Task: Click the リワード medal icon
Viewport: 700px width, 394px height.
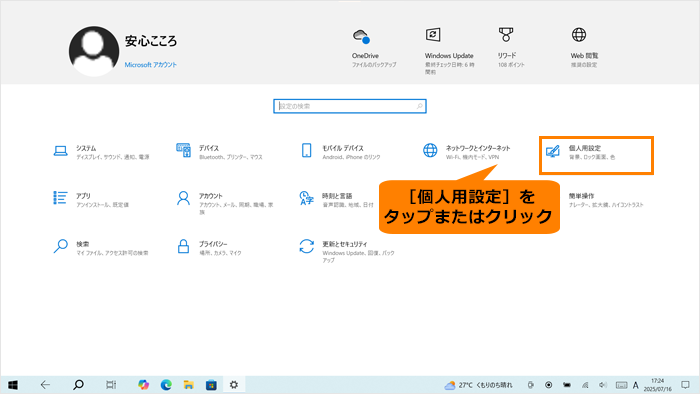Action: click(506, 35)
